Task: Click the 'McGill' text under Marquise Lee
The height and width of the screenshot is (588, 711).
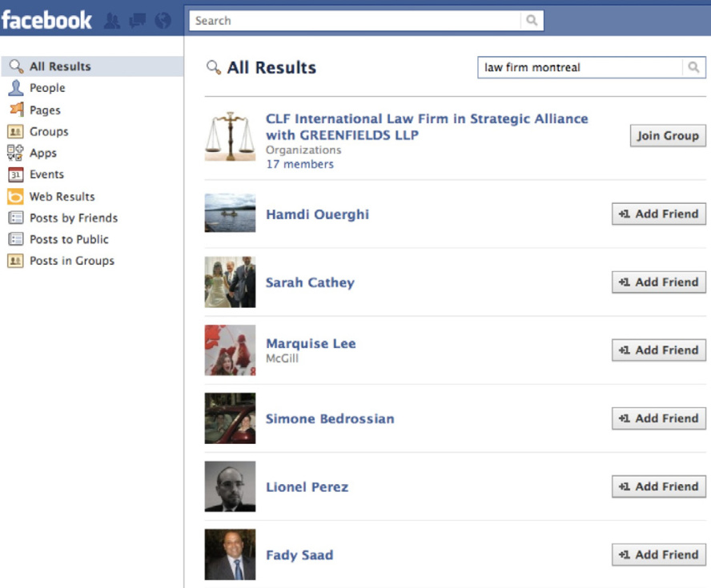Action: coord(282,358)
